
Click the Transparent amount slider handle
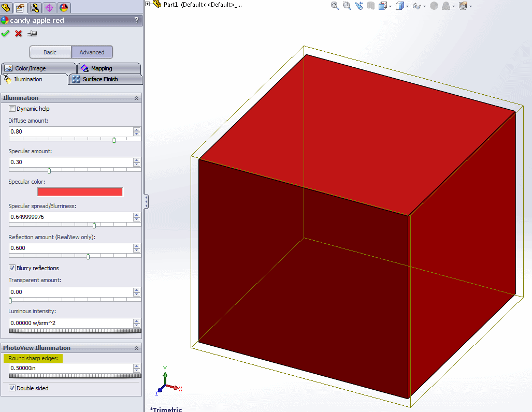10,301
